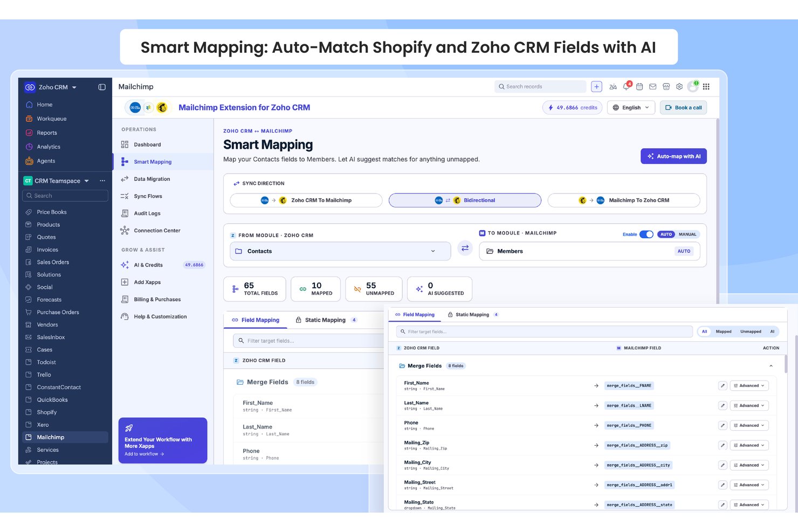This screenshot has height=532, width=798.
Task: Filter mappings by Unmapped
Action: (751, 331)
